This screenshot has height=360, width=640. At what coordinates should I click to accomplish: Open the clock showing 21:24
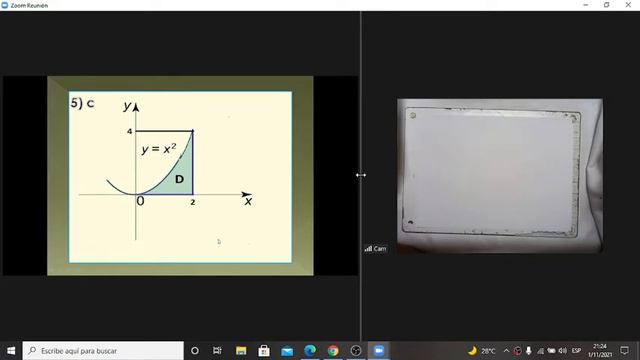[x=600, y=351]
